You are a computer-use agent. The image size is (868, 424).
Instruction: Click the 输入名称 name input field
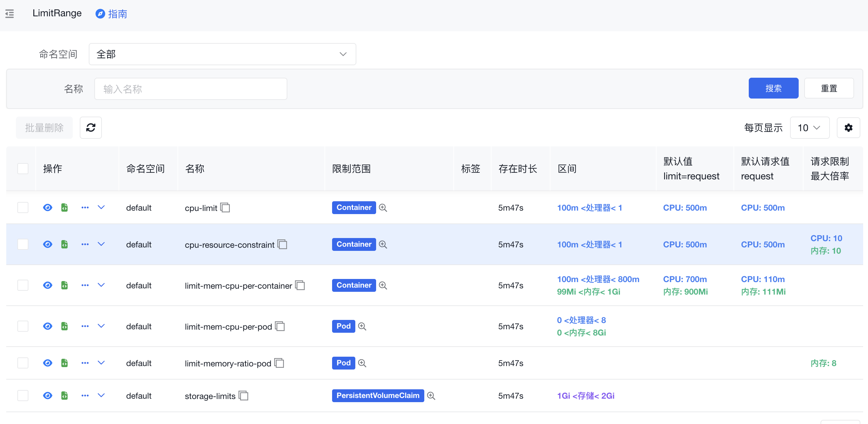click(x=191, y=89)
